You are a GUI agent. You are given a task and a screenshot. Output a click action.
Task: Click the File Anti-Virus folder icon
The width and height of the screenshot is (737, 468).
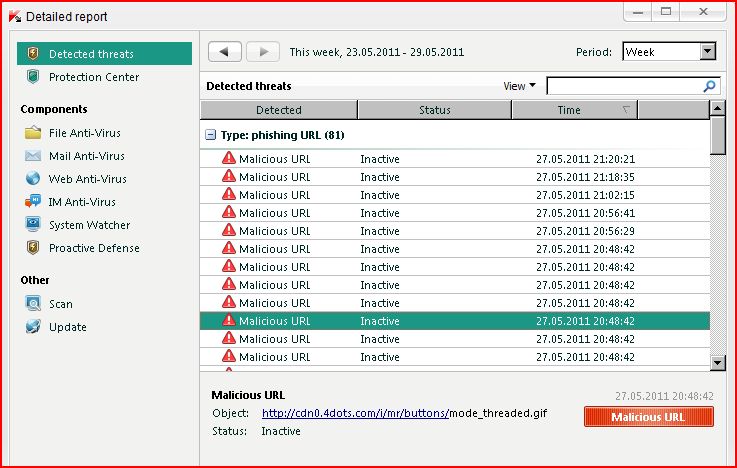33,133
